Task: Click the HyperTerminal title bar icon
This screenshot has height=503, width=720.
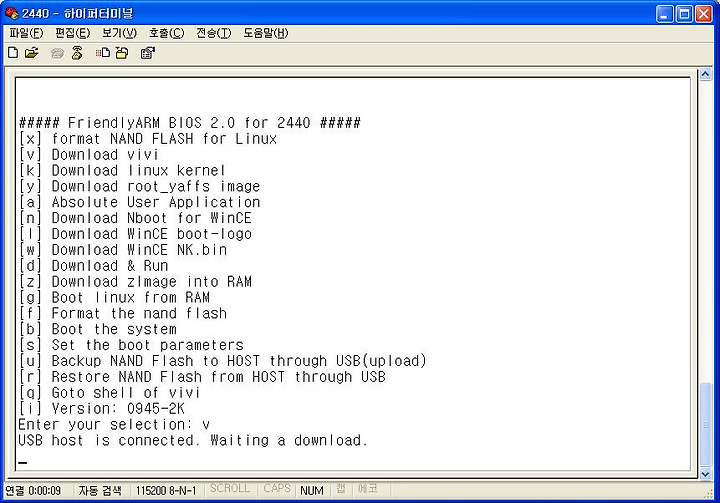Action: coord(11,13)
